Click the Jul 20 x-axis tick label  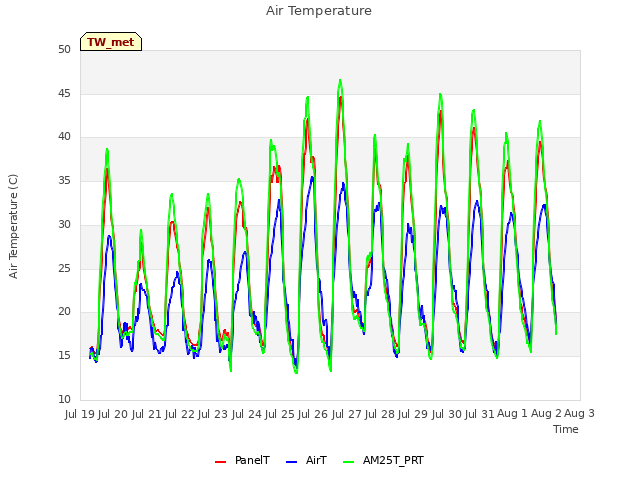[113, 414]
